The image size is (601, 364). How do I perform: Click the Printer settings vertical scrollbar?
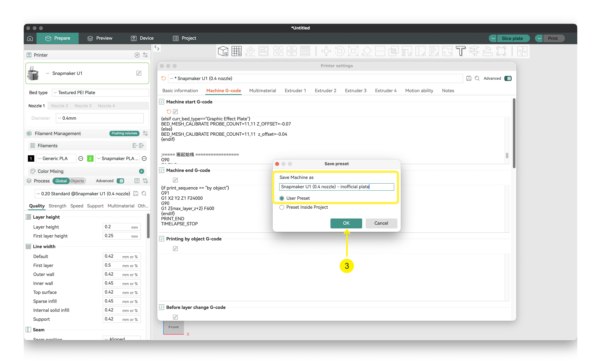(514, 133)
